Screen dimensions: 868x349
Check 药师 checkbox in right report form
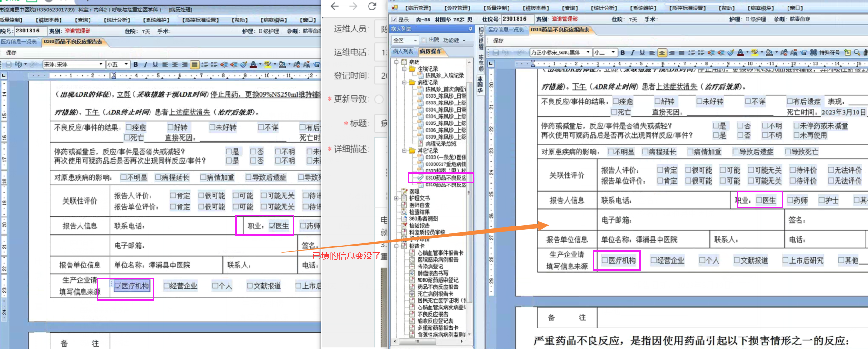pos(790,200)
